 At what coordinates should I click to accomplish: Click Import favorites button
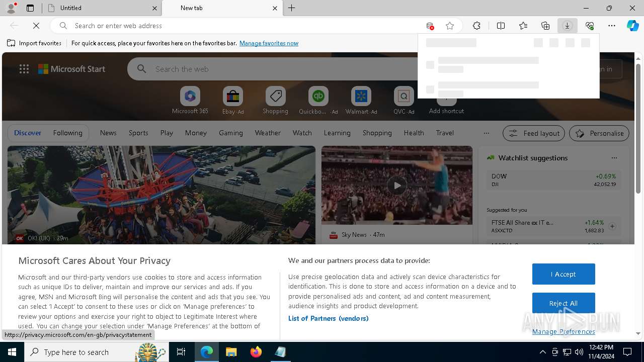coord(34,43)
